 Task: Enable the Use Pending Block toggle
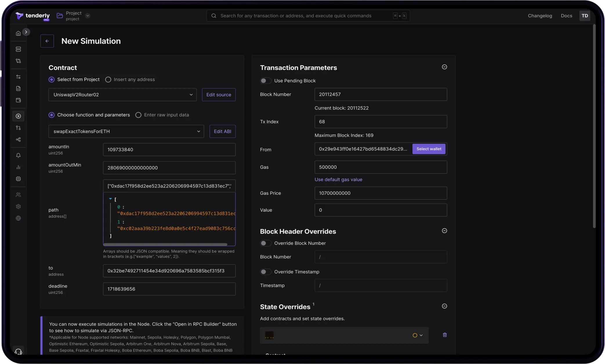[265, 81]
